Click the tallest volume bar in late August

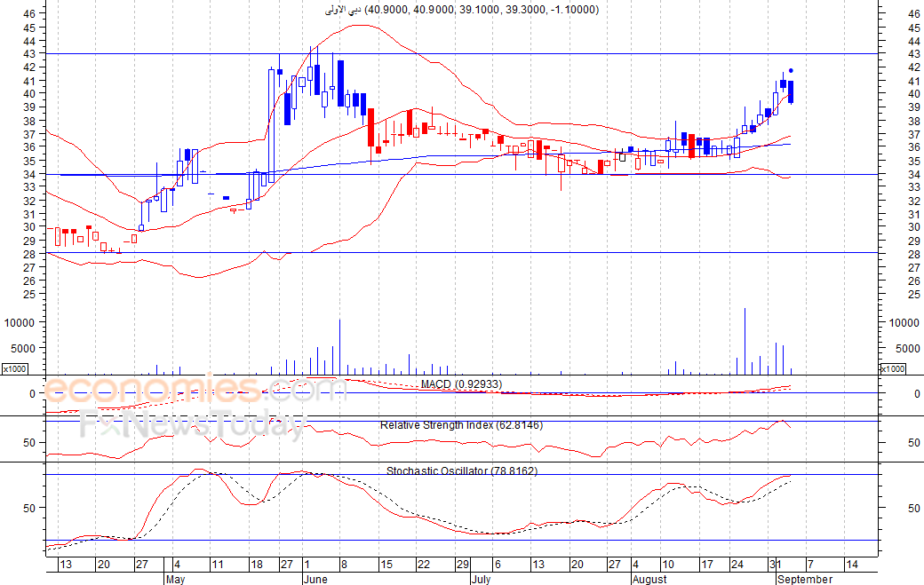[x=745, y=342]
